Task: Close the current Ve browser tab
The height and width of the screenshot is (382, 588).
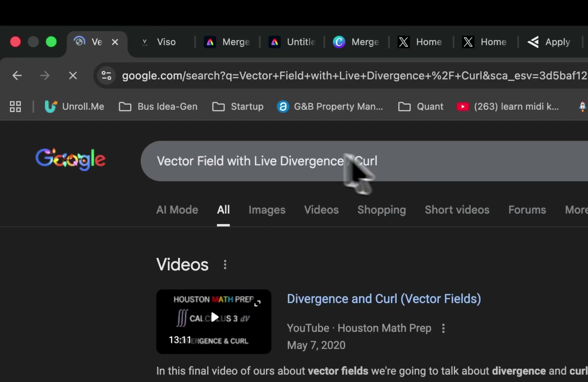Action: pos(115,42)
